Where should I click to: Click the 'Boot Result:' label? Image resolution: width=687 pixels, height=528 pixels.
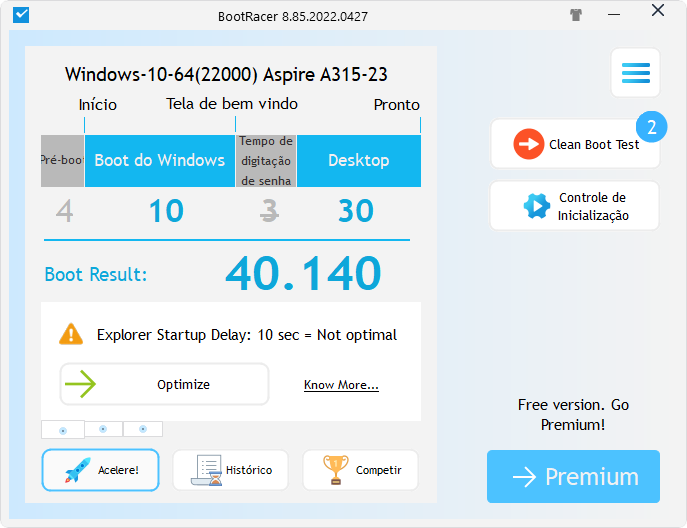(x=96, y=275)
